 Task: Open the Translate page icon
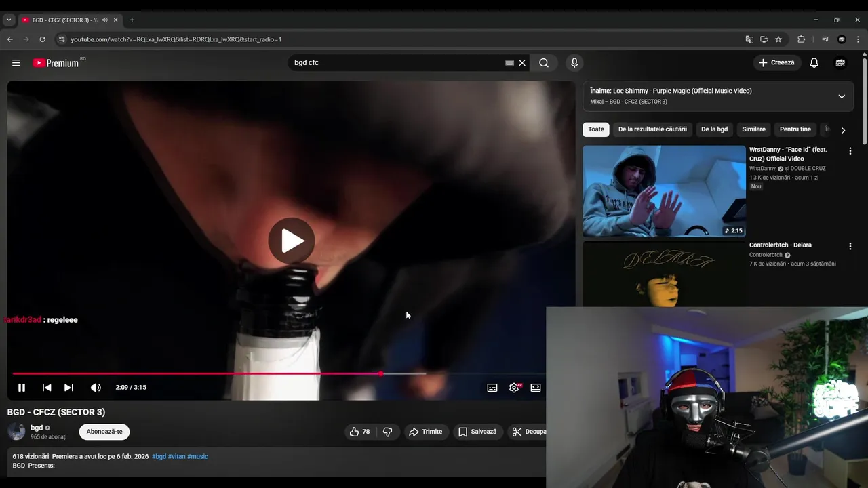(749, 39)
